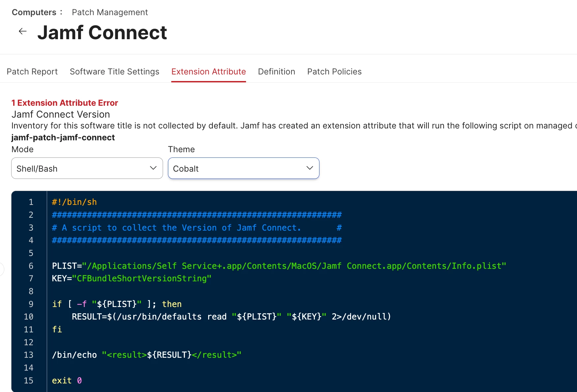Open the Theme dropdown showing Cobalt
Viewport: 577px width, 392px height.
click(243, 168)
